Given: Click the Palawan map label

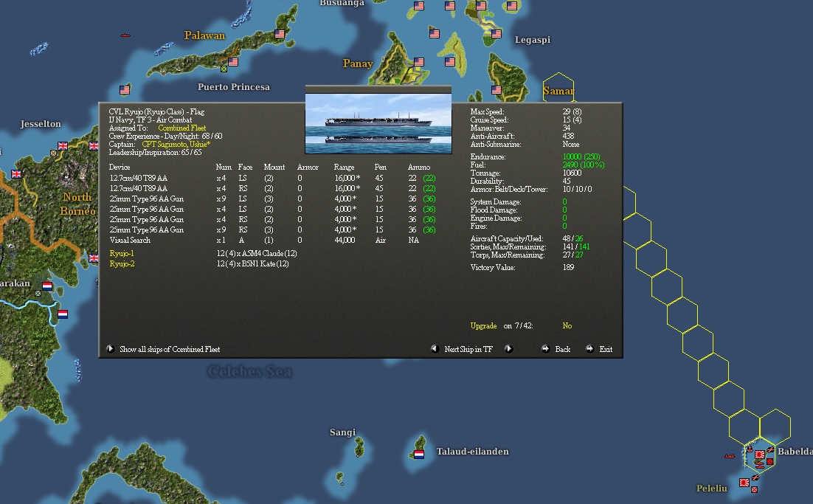Looking at the screenshot, I should 205,35.
